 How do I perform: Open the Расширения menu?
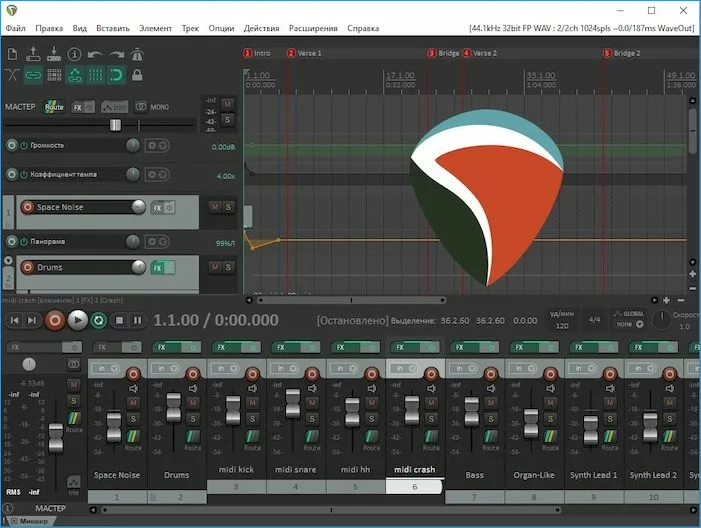coord(313,28)
